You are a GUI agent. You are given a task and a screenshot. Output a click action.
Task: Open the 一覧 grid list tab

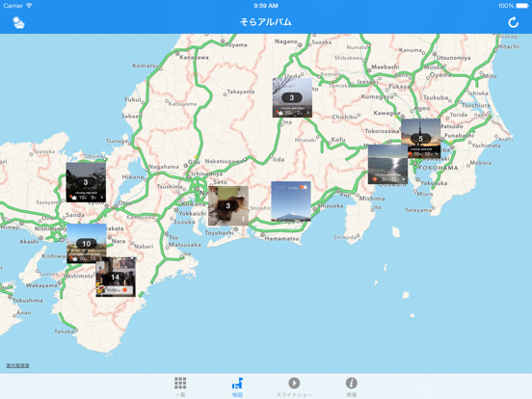pyautogui.click(x=180, y=386)
